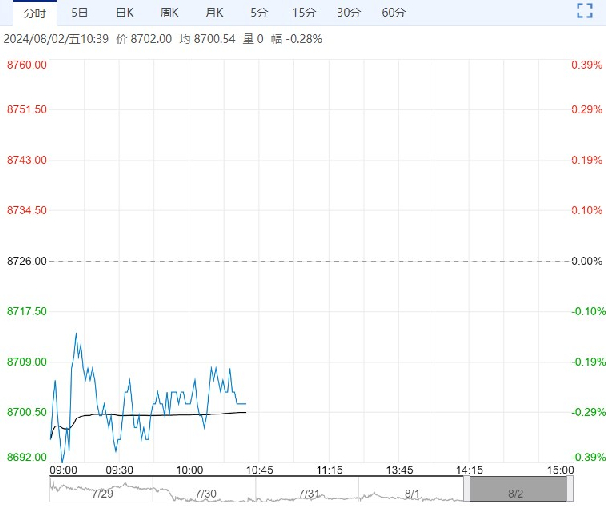Click the price peak near 8714 after 09:00

coord(76,334)
